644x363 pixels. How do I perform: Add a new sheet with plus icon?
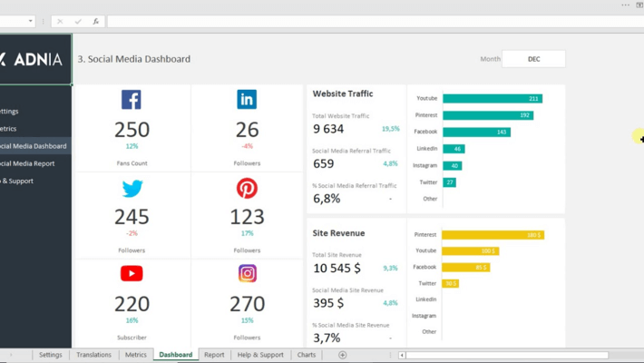pyautogui.click(x=342, y=355)
